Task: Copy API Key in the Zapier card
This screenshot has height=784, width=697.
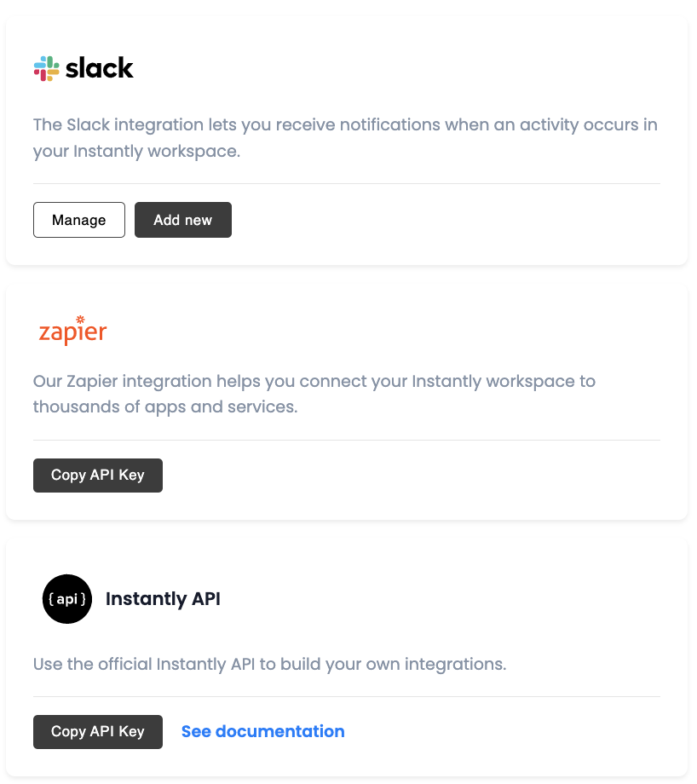Action: pos(98,475)
